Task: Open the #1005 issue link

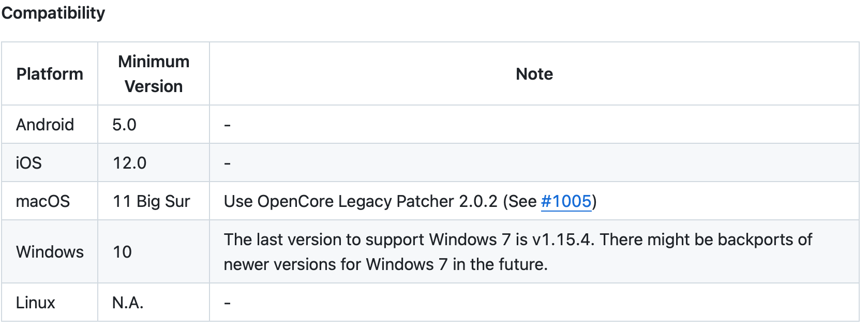Action: [566, 201]
